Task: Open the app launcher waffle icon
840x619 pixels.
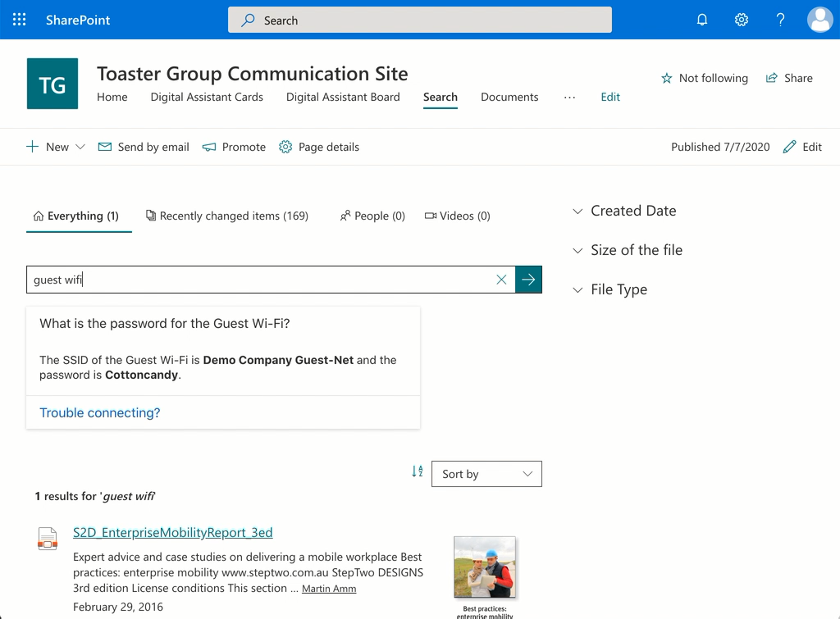Action: (20, 20)
